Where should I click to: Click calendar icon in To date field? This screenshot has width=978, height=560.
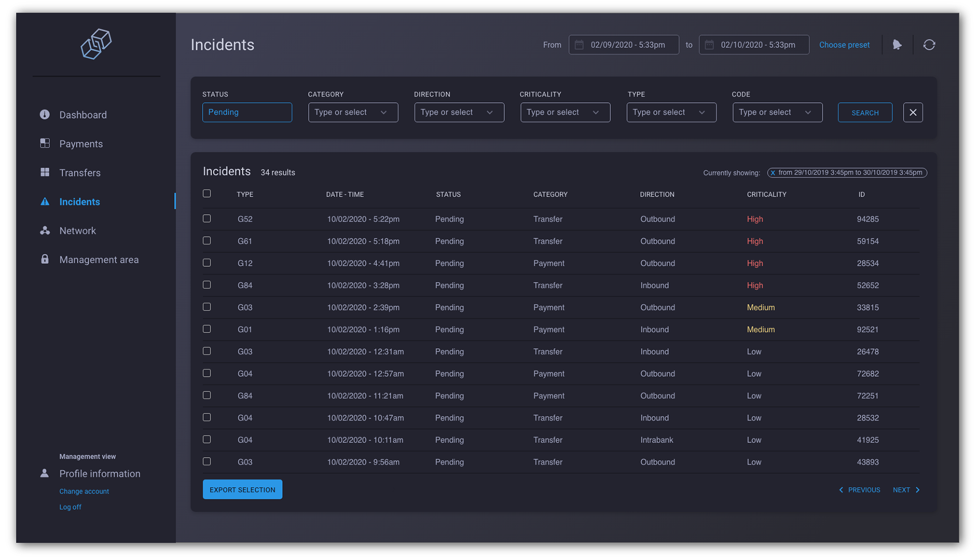click(709, 45)
